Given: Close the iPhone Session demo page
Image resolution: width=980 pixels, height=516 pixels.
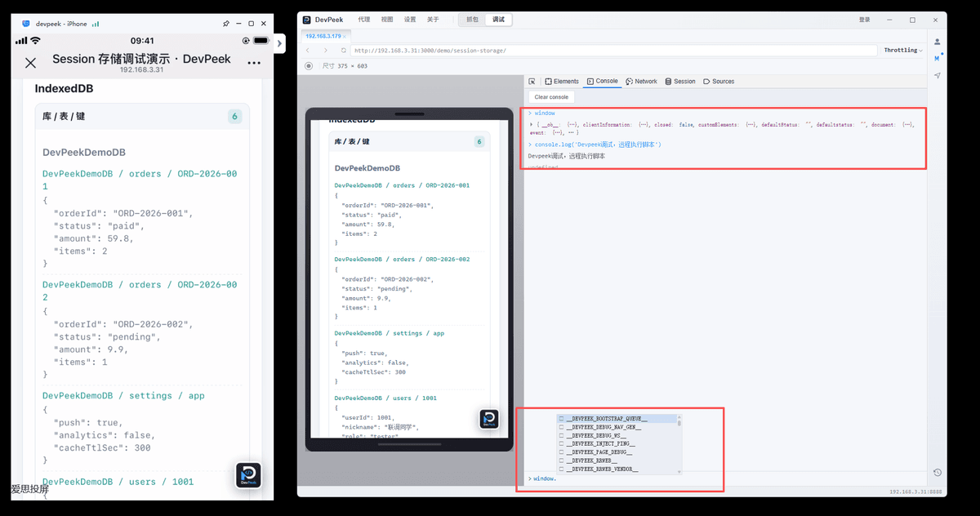Looking at the screenshot, I should click(31, 63).
